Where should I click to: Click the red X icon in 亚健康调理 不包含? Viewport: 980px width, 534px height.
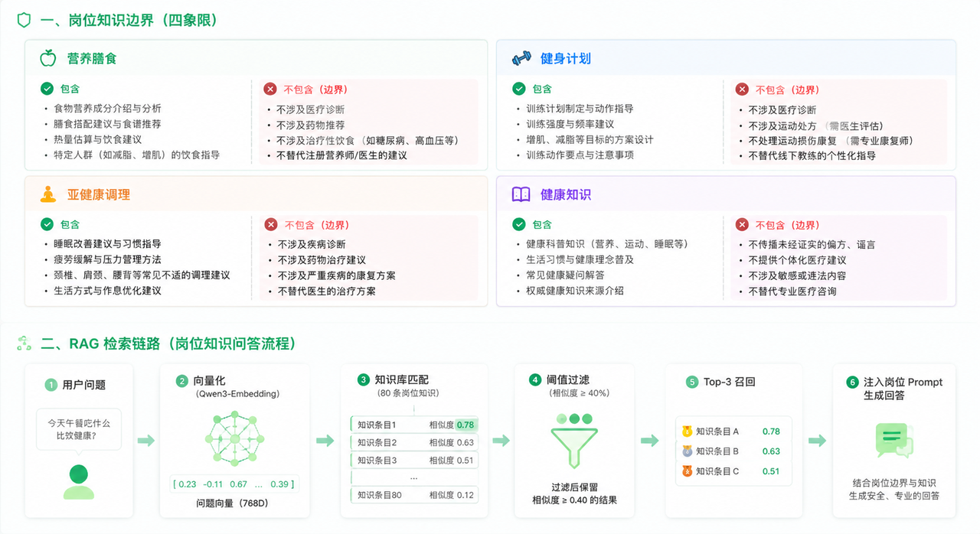(x=270, y=225)
